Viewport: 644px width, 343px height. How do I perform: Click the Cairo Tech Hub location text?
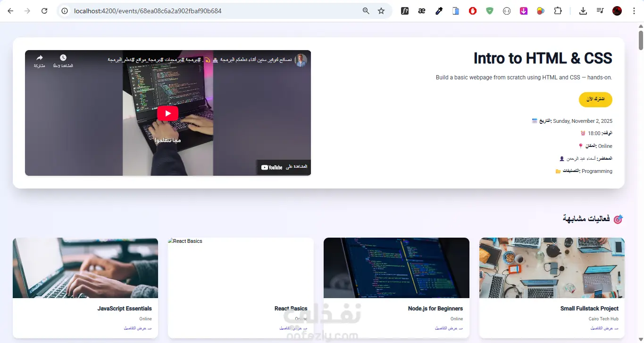(603, 319)
